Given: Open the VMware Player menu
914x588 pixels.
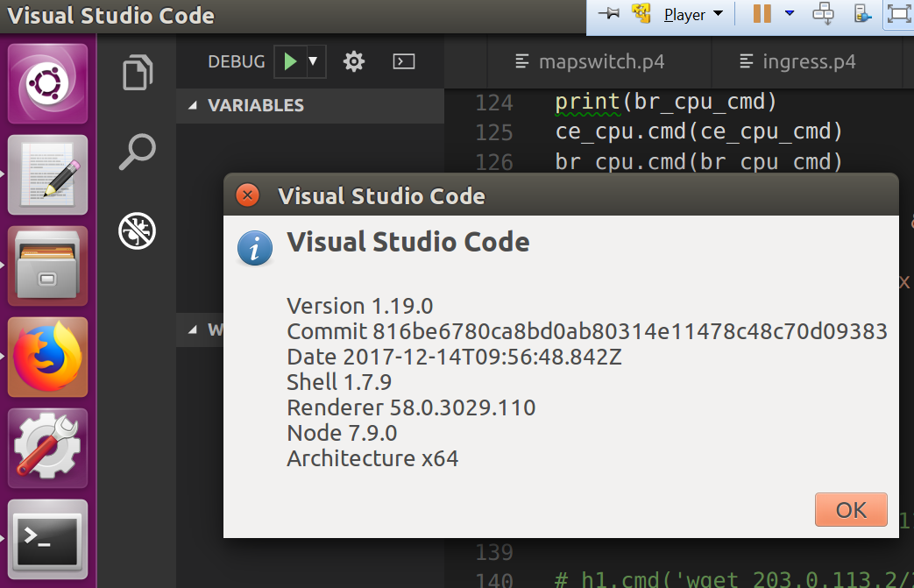Looking at the screenshot, I should [x=693, y=15].
